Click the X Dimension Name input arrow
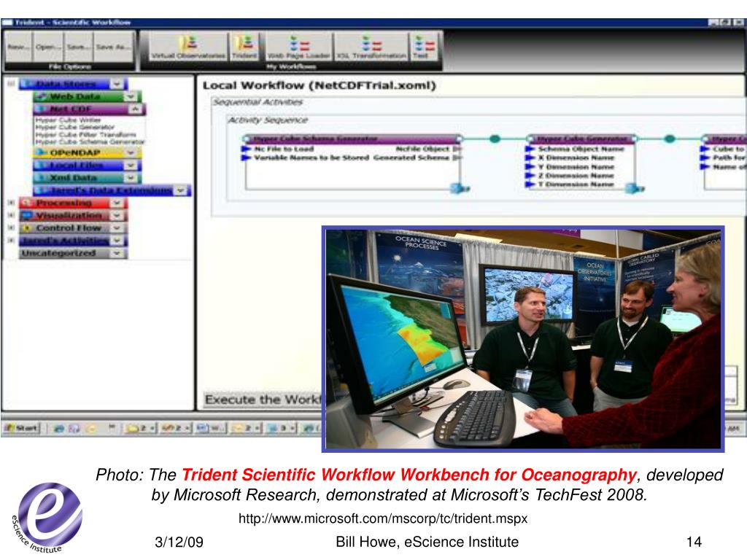The height and width of the screenshot is (560, 747). 530,157
